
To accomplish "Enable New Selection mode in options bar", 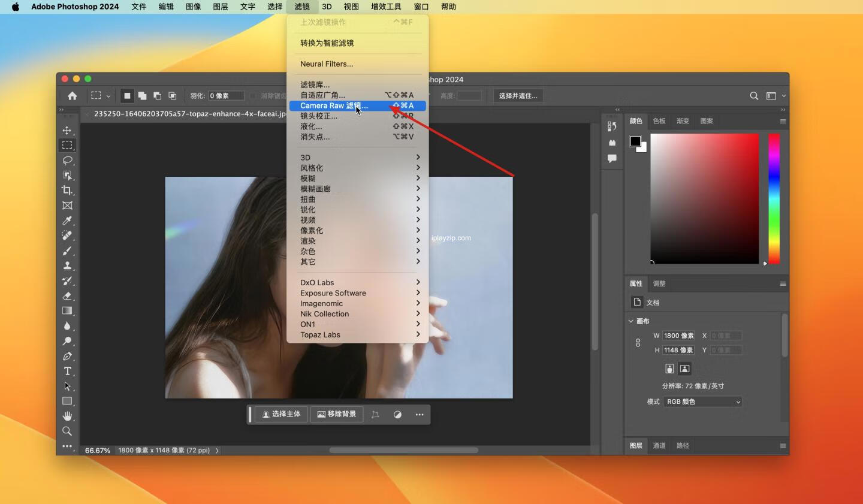I will point(127,96).
